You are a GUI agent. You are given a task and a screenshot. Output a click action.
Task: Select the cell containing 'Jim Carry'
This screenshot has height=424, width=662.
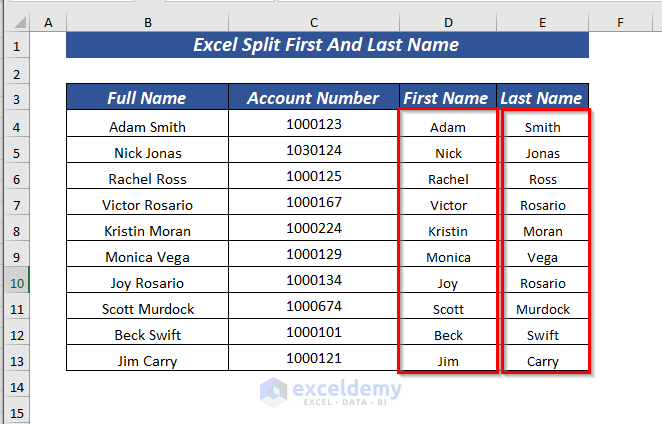coord(147,361)
